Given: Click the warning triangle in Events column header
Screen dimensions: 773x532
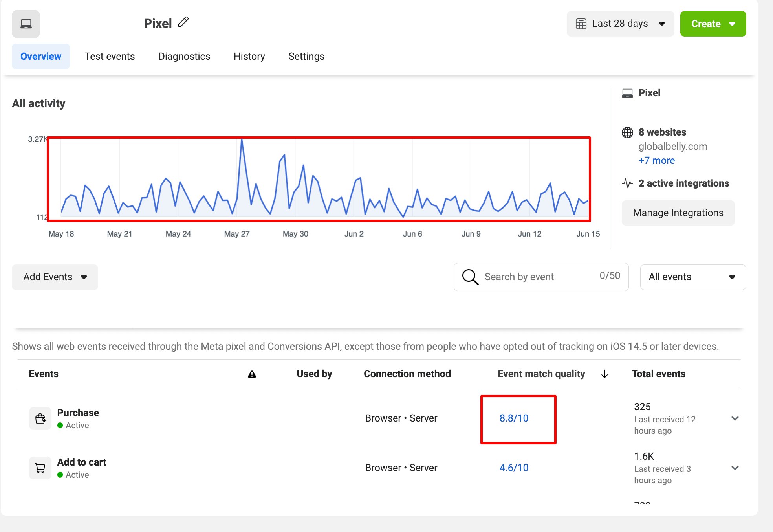Looking at the screenshot, I should (252, 374).
